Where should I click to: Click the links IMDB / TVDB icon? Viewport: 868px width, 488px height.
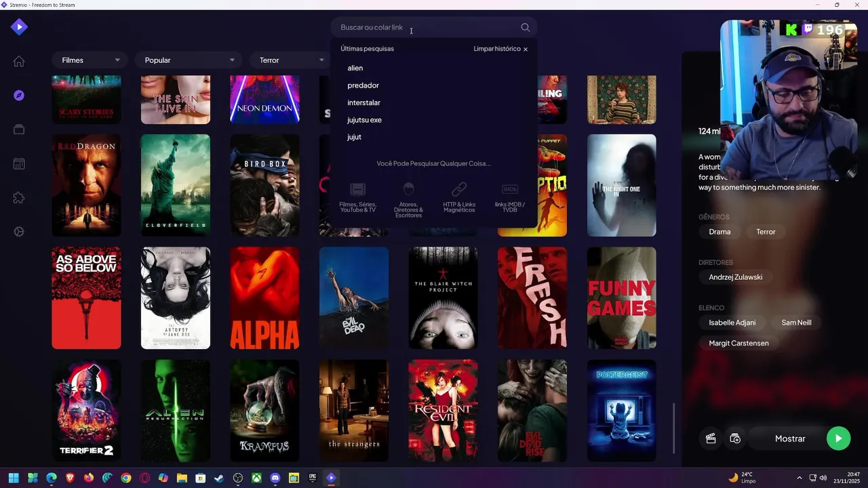510,189
